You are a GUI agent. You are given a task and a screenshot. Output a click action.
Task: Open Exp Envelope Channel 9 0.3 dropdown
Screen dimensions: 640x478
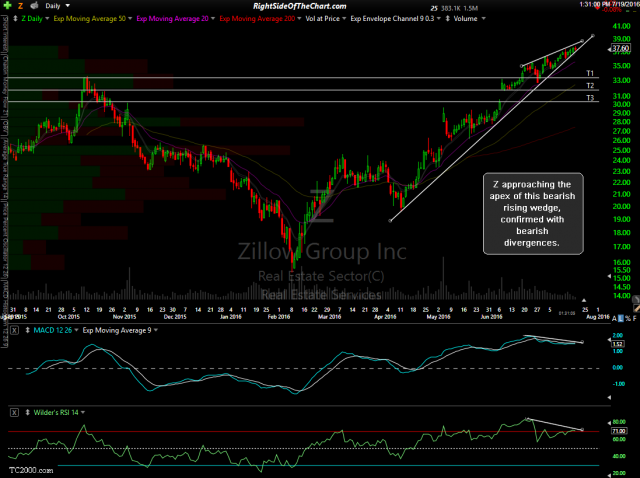tap(439, 18)
